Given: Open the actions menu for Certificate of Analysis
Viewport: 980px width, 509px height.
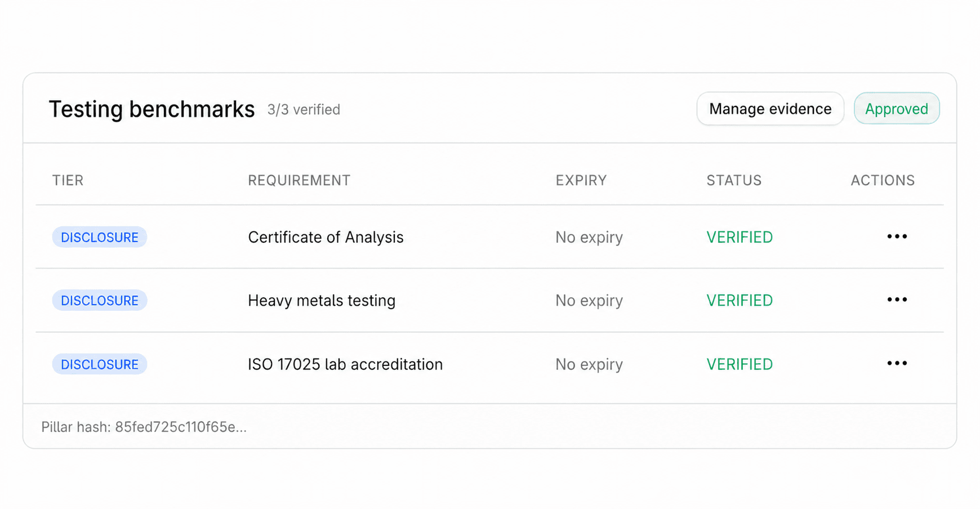Looking at the screenshot, I should 896,237.
